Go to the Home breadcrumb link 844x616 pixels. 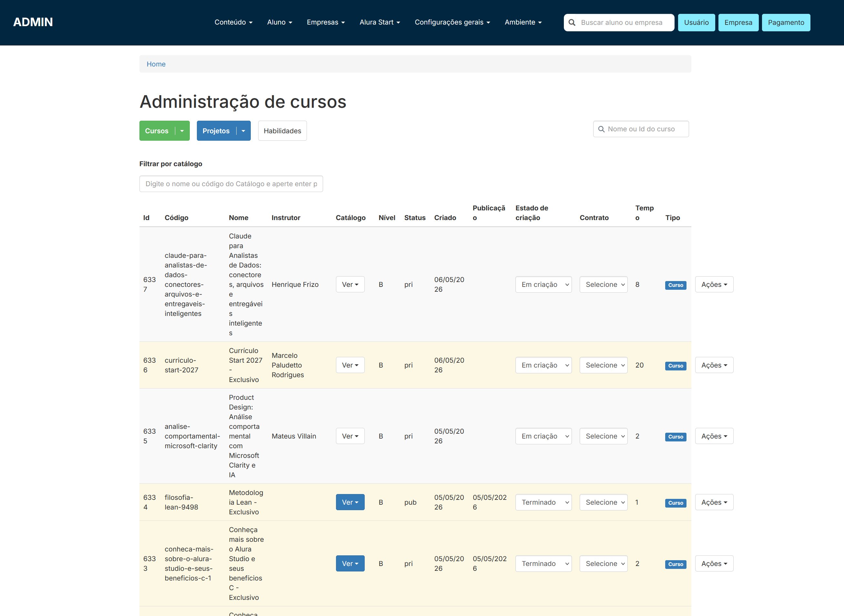click(156, 64)
